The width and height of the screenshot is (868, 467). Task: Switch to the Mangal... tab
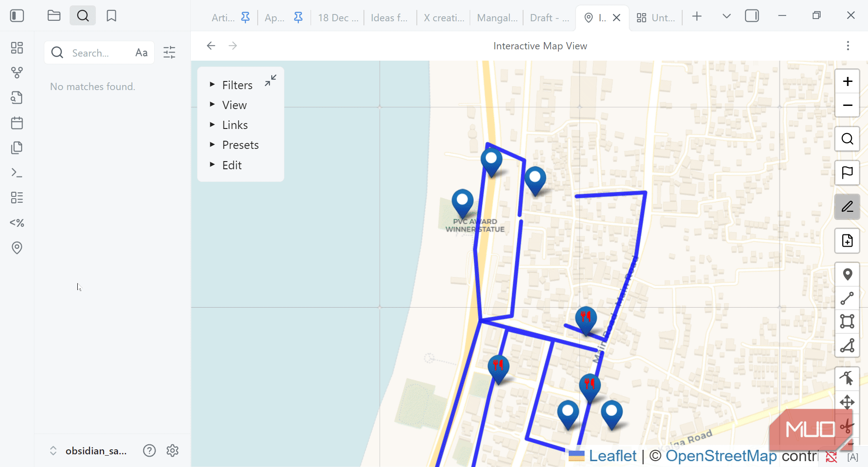pyautogui.click(x=496, y=18)
